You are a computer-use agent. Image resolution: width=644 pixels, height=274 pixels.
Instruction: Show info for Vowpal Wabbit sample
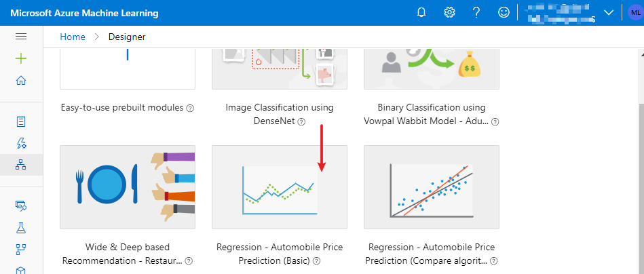coord(495,121)
